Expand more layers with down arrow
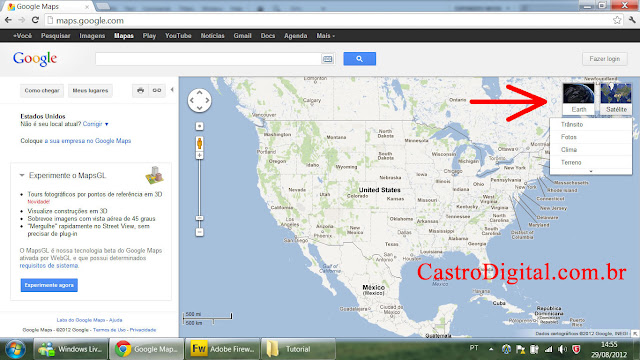 (591, 171)
